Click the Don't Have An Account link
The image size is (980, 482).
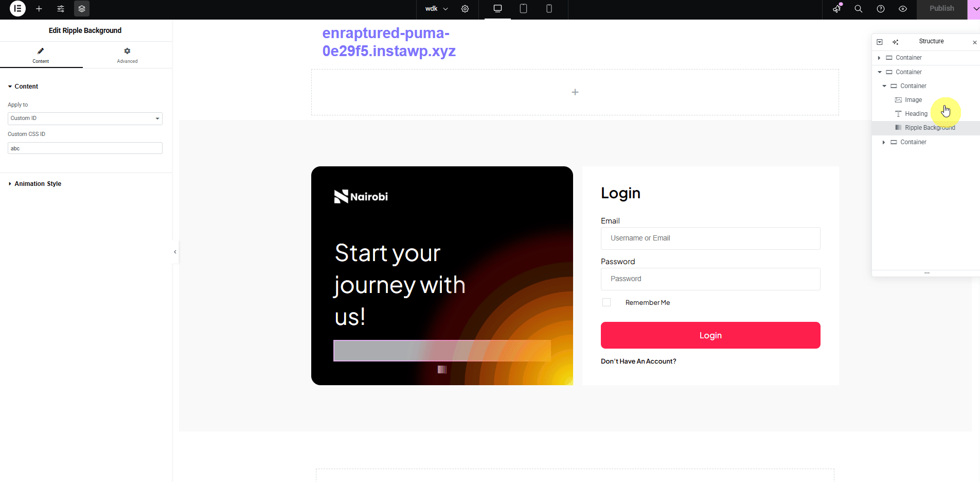[x=638, y=361]
